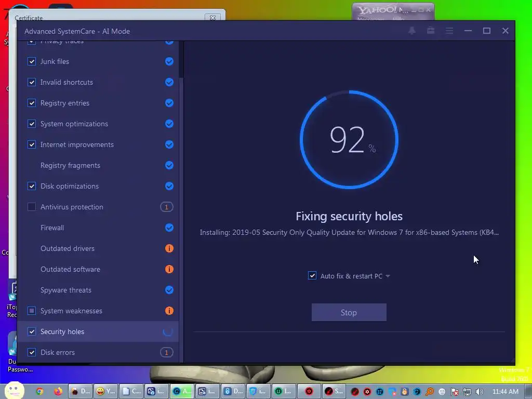Click the volume speaker tray icon
Image resolution: width=532 pixels, height=399 pixels.
(x=479, y=392)
